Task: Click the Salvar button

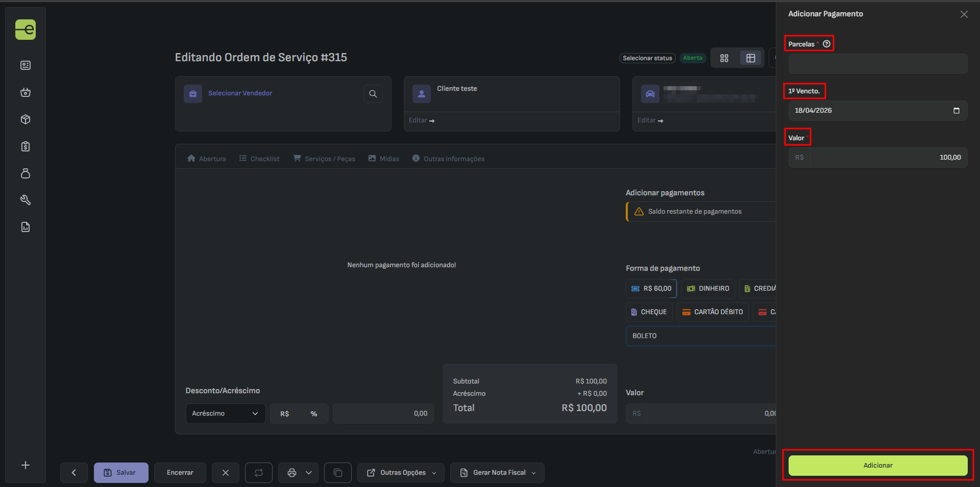Action: point(121,473)
